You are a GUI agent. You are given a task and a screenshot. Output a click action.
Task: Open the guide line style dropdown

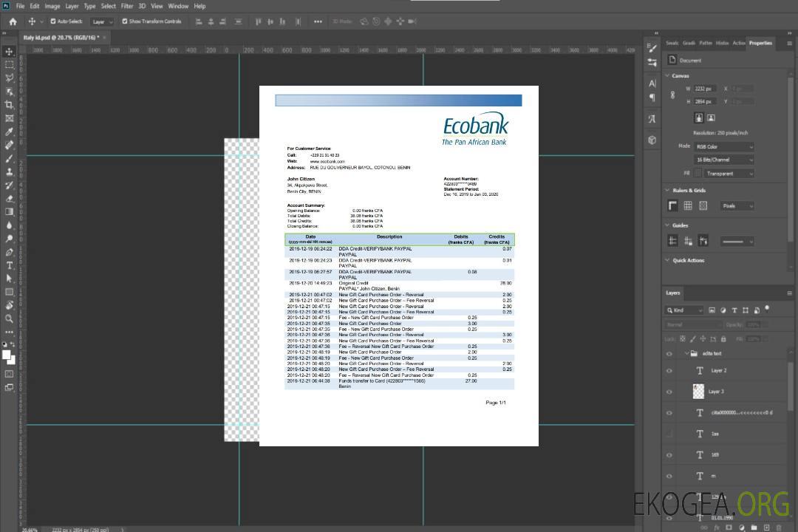pyautogui.click(x=737, y=242)
